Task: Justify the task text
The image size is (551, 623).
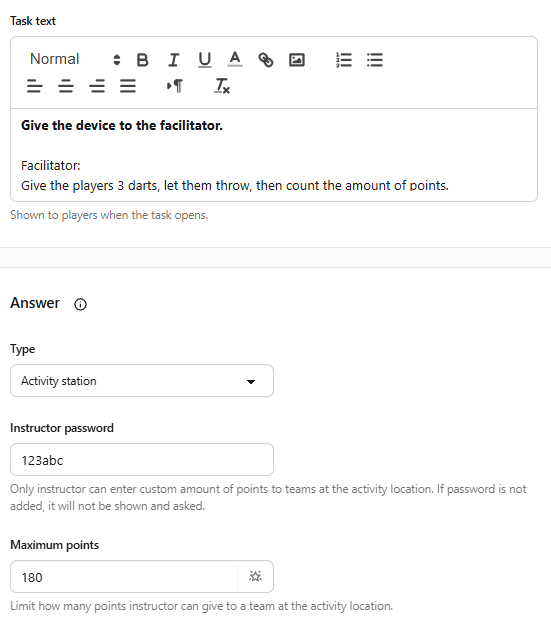Action: [128, 86]
